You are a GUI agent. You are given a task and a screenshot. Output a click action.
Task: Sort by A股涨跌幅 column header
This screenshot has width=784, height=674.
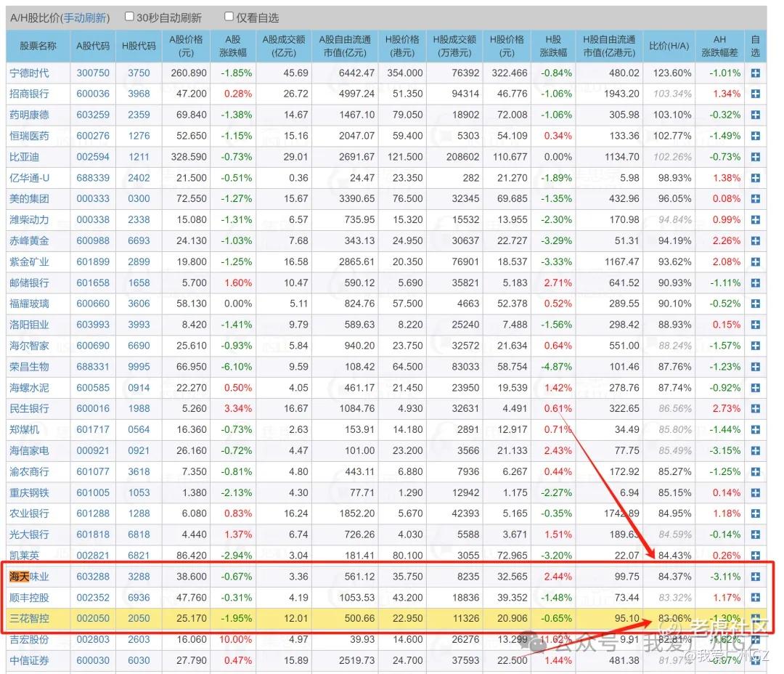click(x=233, y=46)
